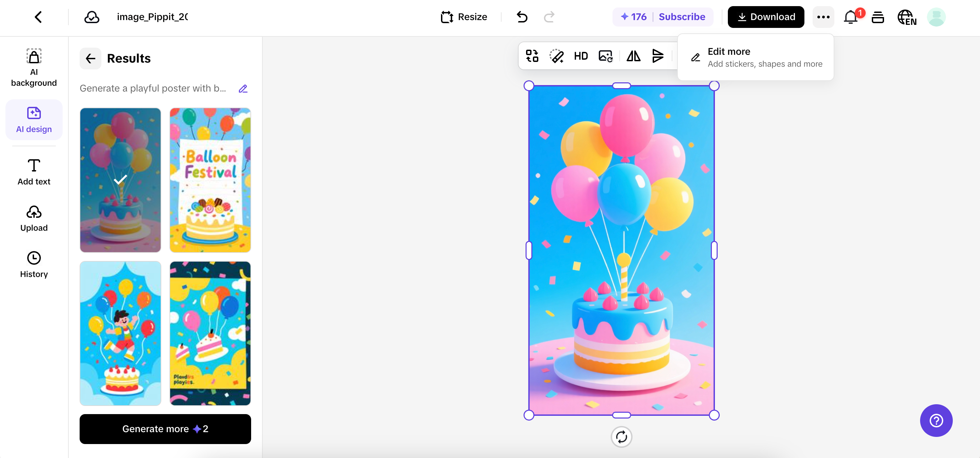Open the History tab in sidebar

tap(34, 265)
